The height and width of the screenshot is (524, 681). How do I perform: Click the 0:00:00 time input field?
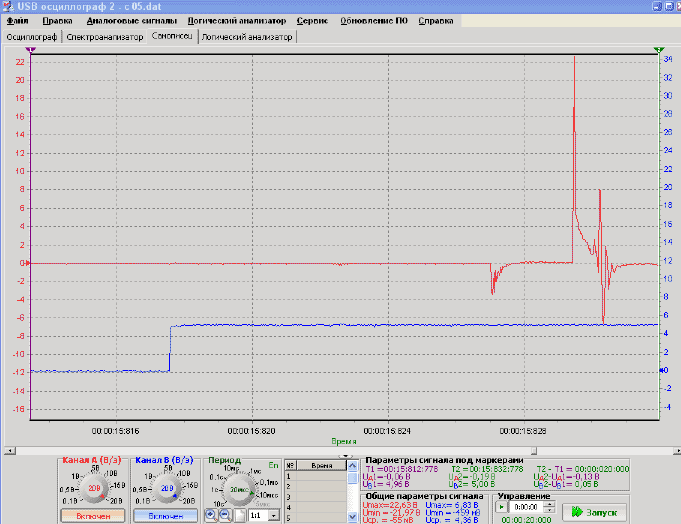pyautogui.click(x=526, y=507)
